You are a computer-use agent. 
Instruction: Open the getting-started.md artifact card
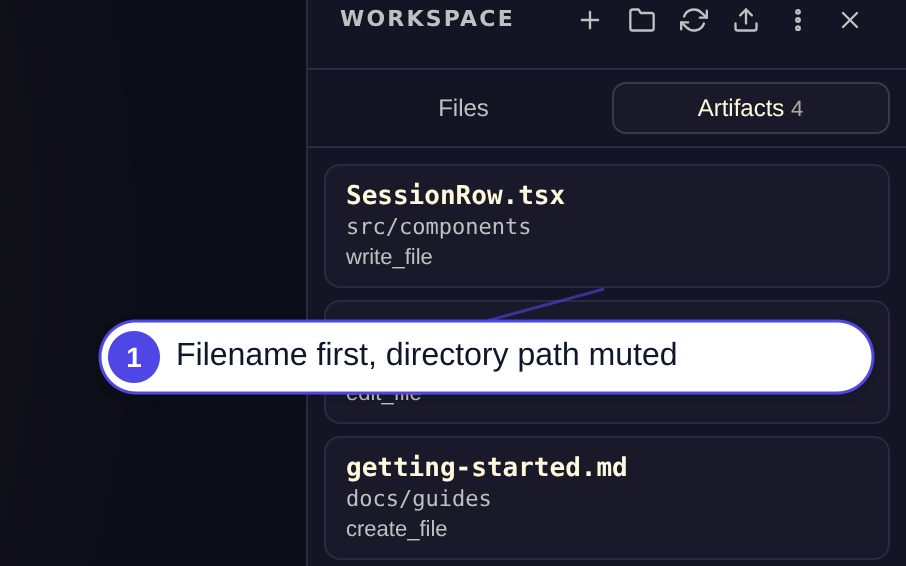[607, 498]
